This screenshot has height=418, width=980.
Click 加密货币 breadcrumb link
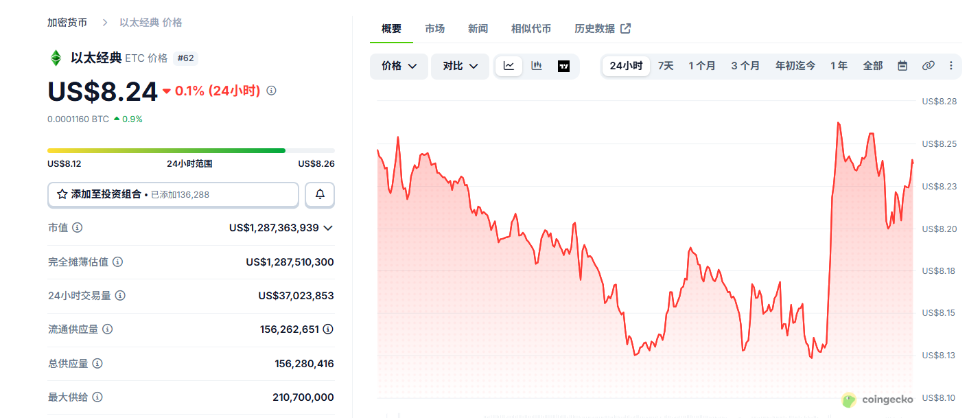pyautogui.click(x=67, y=22)
